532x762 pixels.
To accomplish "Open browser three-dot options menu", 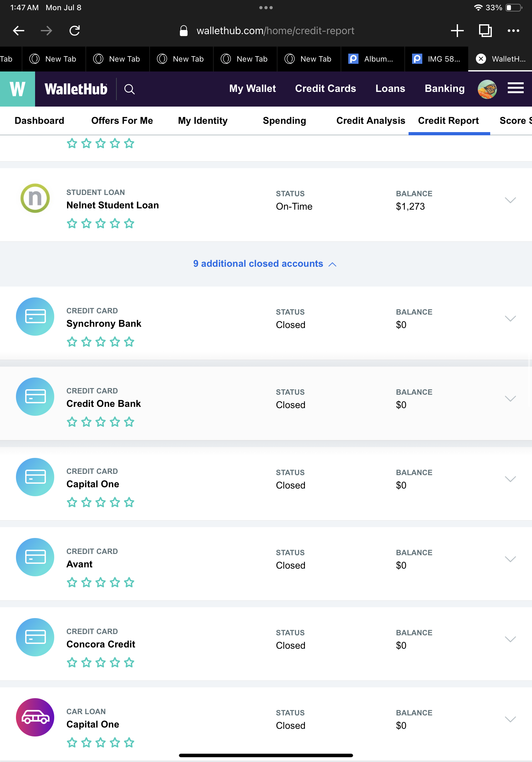I will point(513,31).
